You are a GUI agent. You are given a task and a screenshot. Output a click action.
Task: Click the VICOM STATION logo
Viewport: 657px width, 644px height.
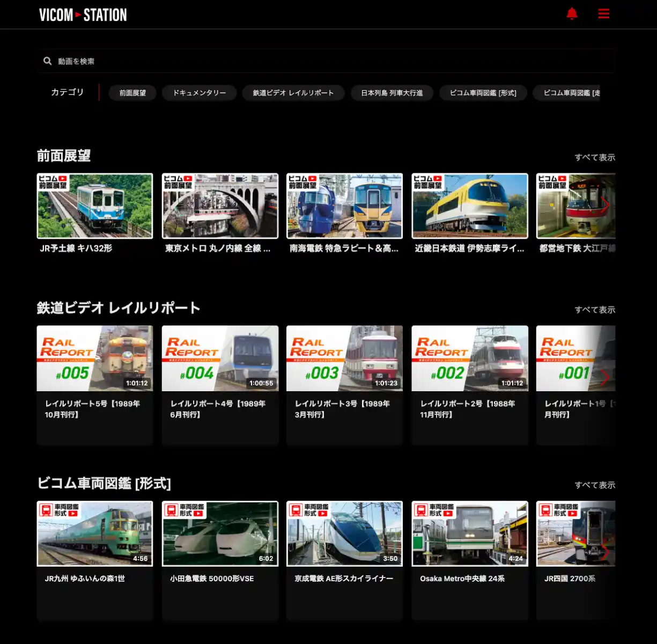(x=83, y=15)
